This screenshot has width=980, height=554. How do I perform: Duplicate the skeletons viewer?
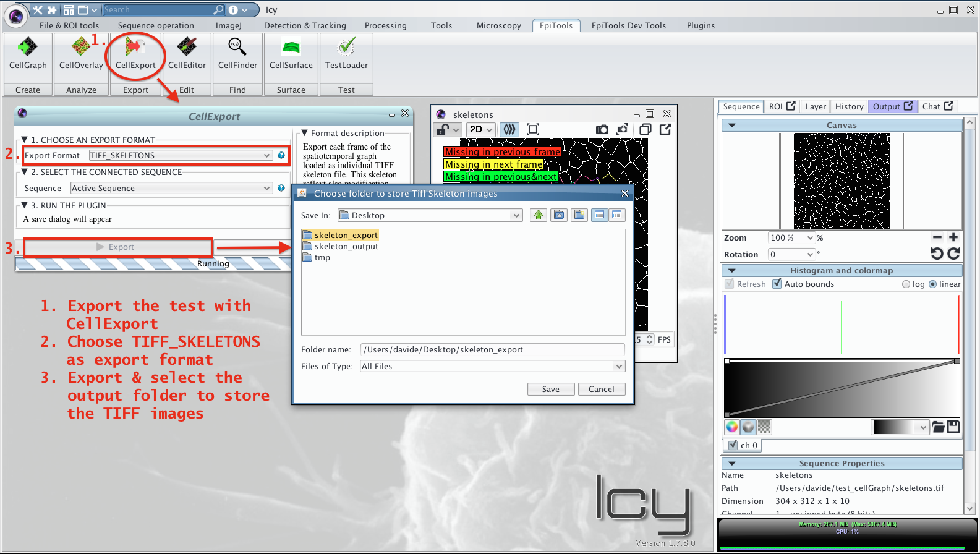(645, 129)
